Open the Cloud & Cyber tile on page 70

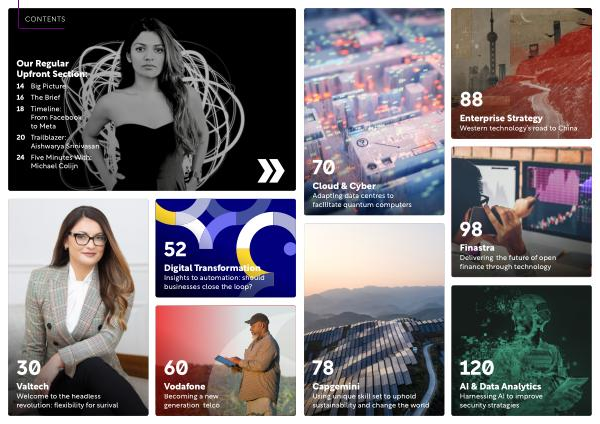coord(374,111)
